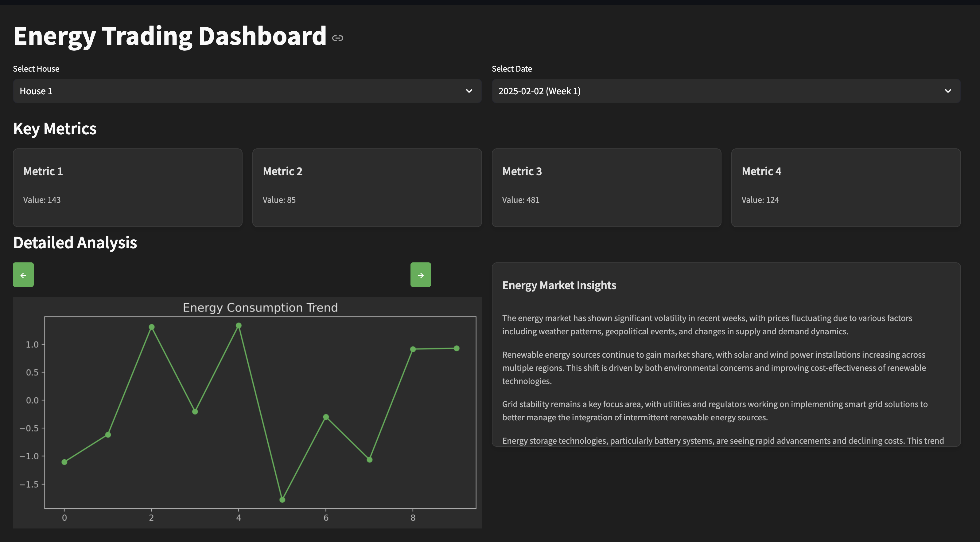Click the Metric 1 card

tap(127, 188)
